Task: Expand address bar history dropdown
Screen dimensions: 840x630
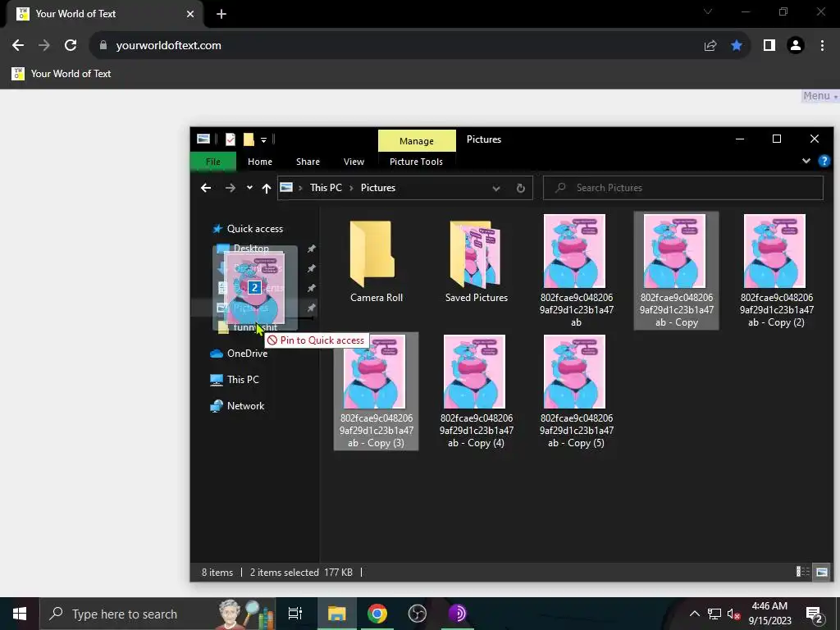Action: click(x=496, y=188)
